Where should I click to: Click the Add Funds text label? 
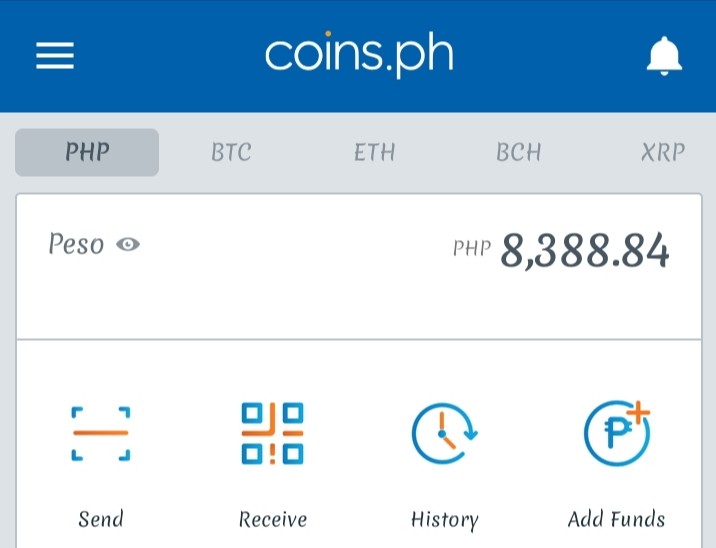[x=616, y=519]
